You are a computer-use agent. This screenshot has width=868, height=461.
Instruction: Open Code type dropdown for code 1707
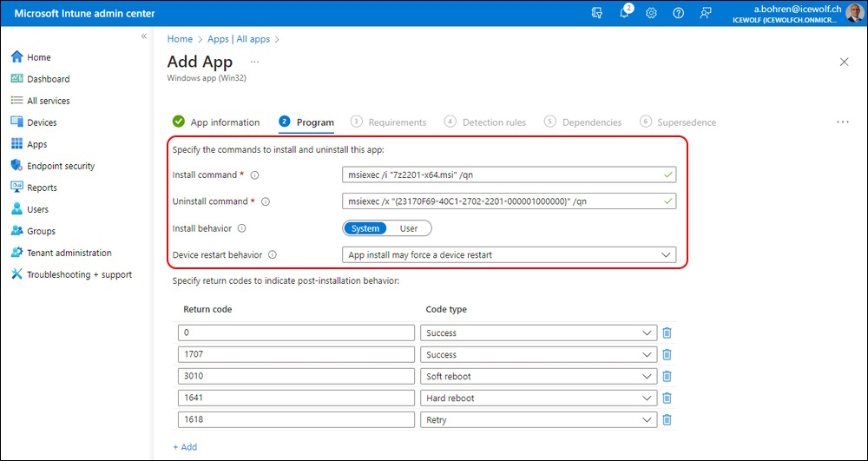click(x=539, y=354)
